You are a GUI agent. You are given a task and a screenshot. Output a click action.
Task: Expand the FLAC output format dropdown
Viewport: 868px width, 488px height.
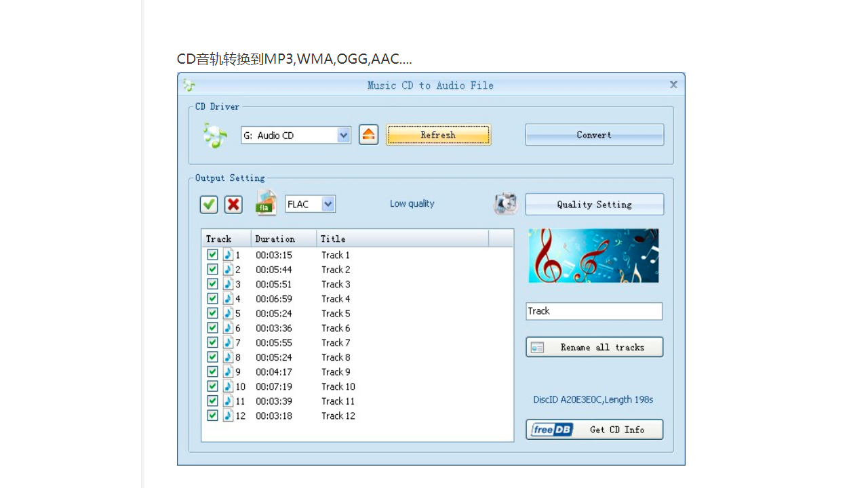(328, 204)
